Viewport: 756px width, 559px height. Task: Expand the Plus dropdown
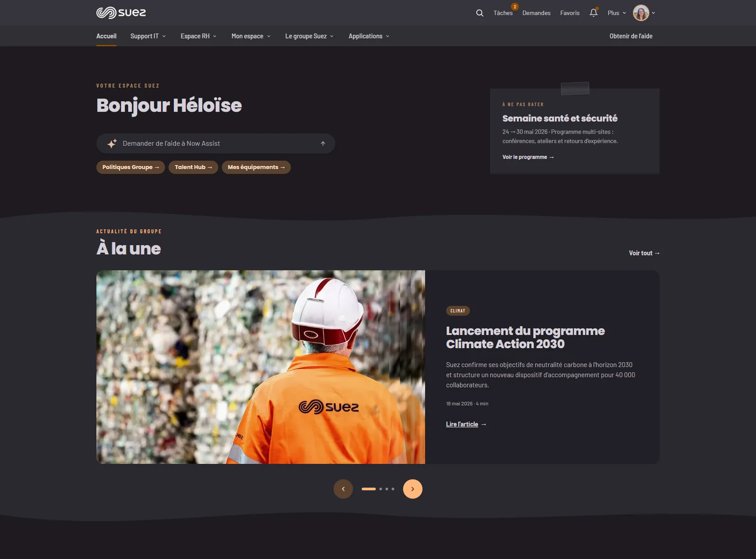pos(617,13)
